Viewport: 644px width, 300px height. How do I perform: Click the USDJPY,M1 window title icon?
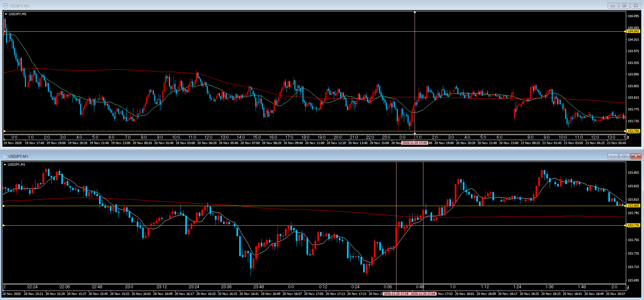tap(4, 156)
